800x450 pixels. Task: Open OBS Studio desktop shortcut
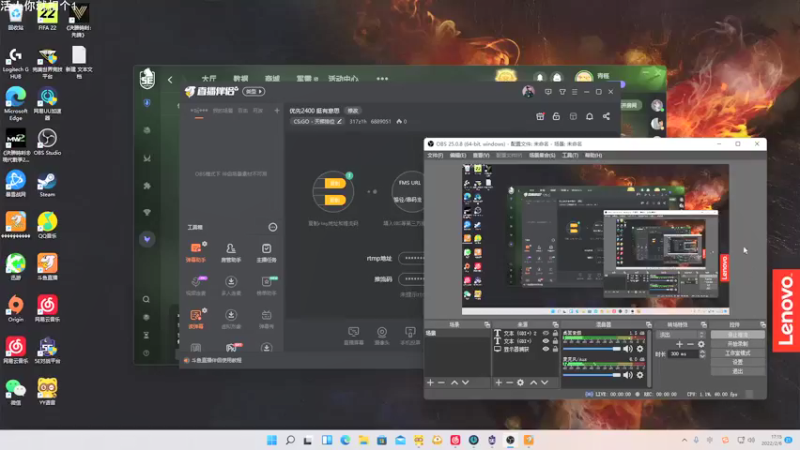[47, 142]
